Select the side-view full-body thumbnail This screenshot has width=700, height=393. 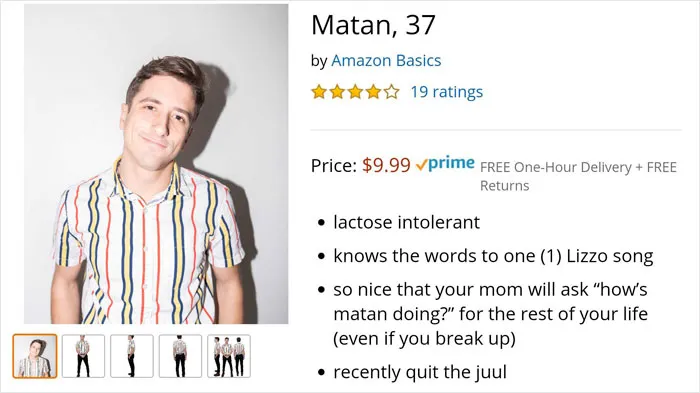(x=132, y=356)
